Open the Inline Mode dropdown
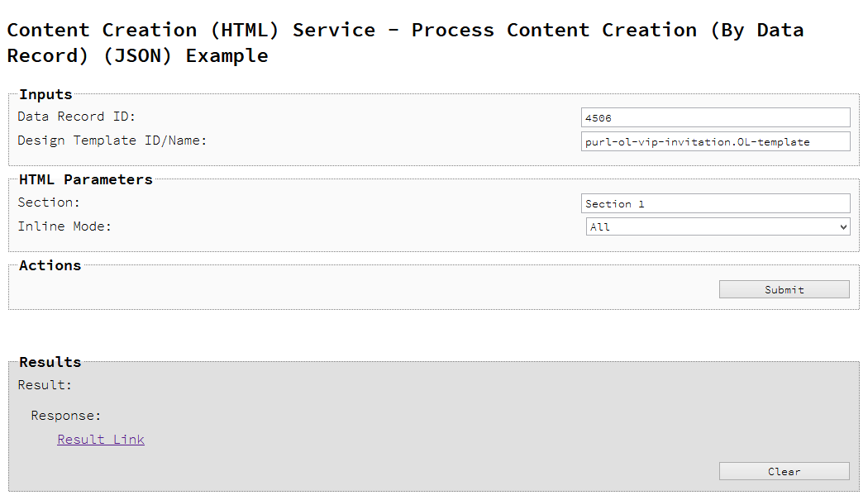The image size is (868, 500). coord(718,226)
